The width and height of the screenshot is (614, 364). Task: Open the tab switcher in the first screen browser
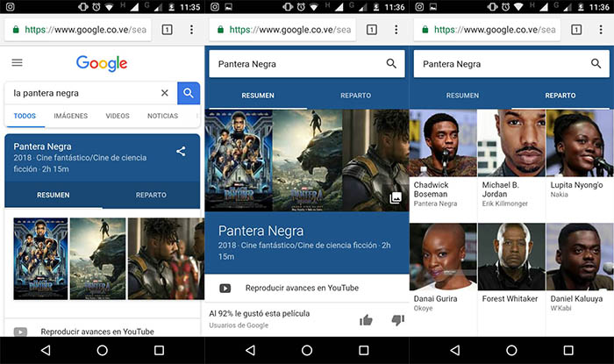tap(168, 29)
